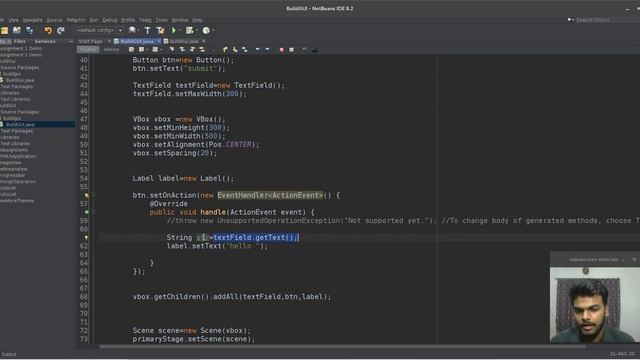Click the override glyph beside line 58
640x360 pixels.
tap(86, 212)
